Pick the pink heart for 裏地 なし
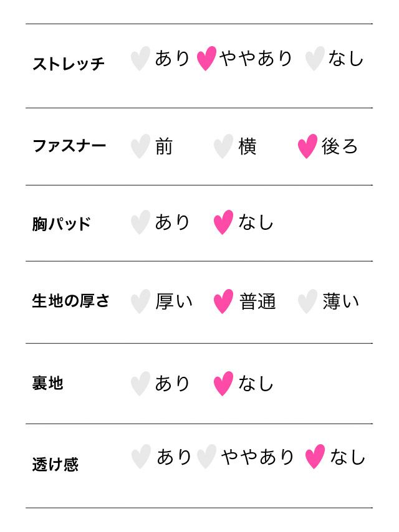 point(223,384)
